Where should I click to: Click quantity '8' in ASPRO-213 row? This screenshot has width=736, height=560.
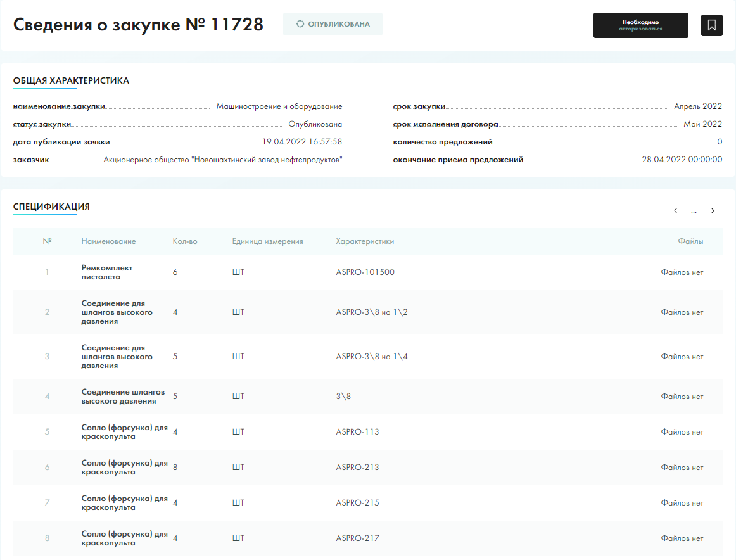click(175, 468)
